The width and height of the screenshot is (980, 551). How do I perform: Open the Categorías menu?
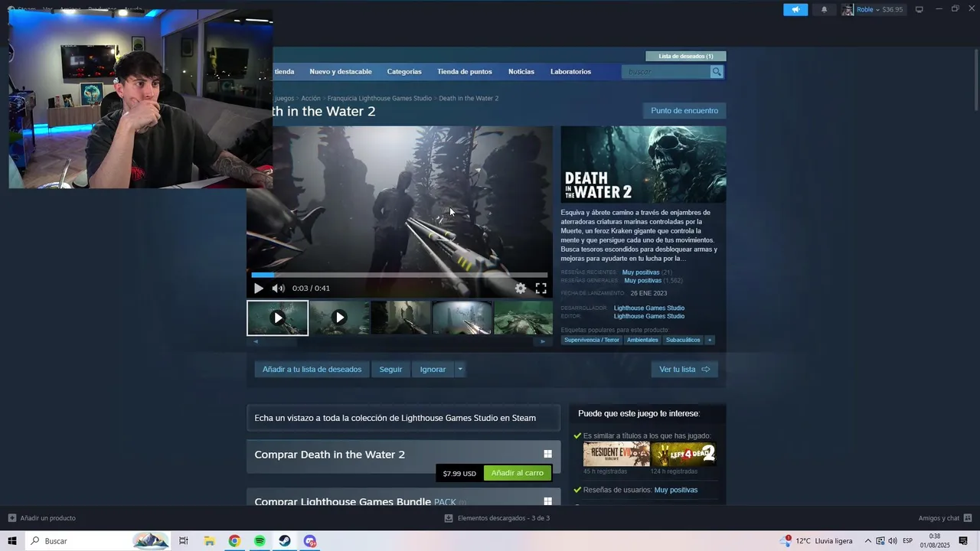tap(404, 71)
